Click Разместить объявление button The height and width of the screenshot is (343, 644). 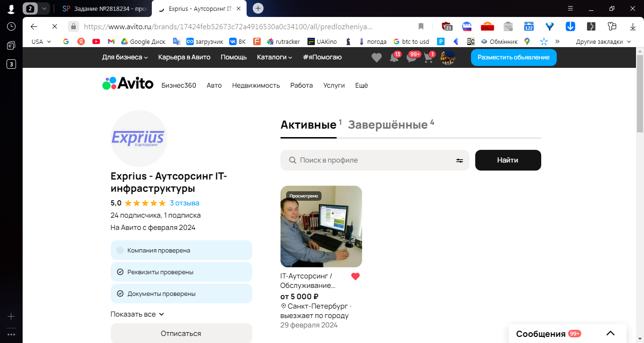(513, 57)
